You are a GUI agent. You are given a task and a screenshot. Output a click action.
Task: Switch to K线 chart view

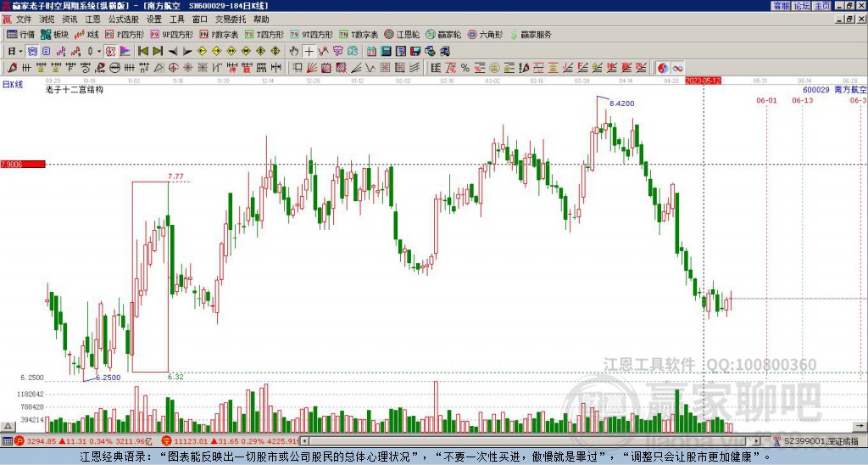(86, 34)
